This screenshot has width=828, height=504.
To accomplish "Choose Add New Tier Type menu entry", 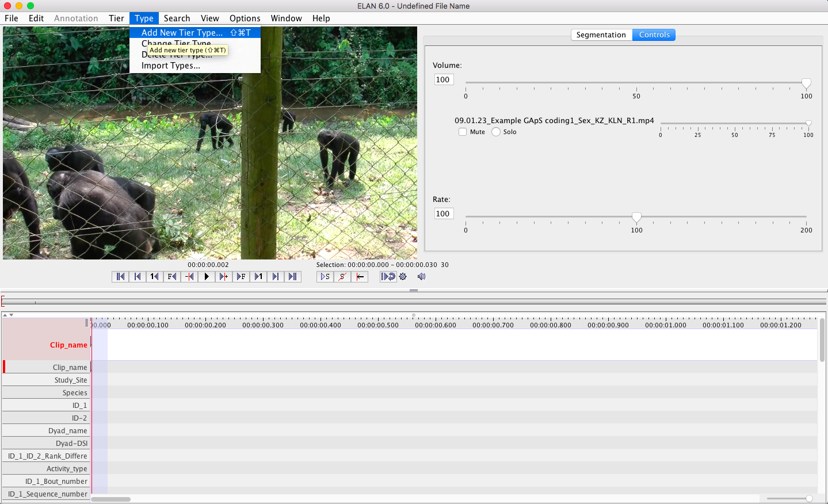I will tap(195, 33).
